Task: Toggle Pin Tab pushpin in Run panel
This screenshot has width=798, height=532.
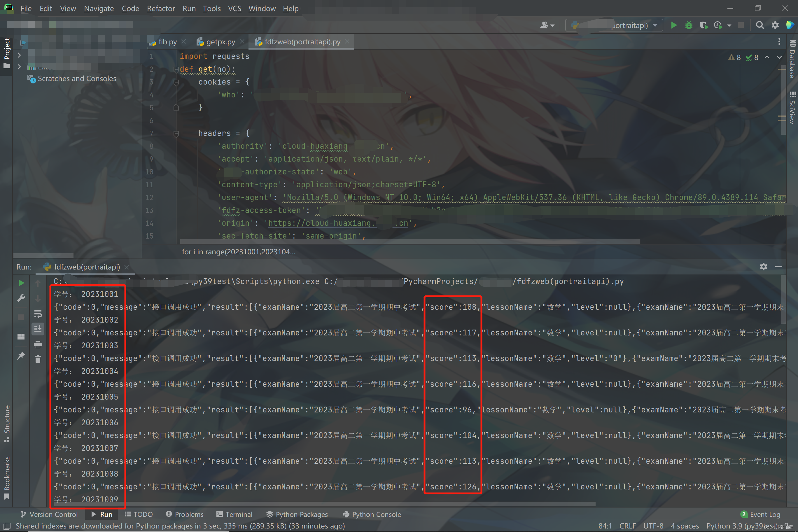Action: [x=21, y=356]
